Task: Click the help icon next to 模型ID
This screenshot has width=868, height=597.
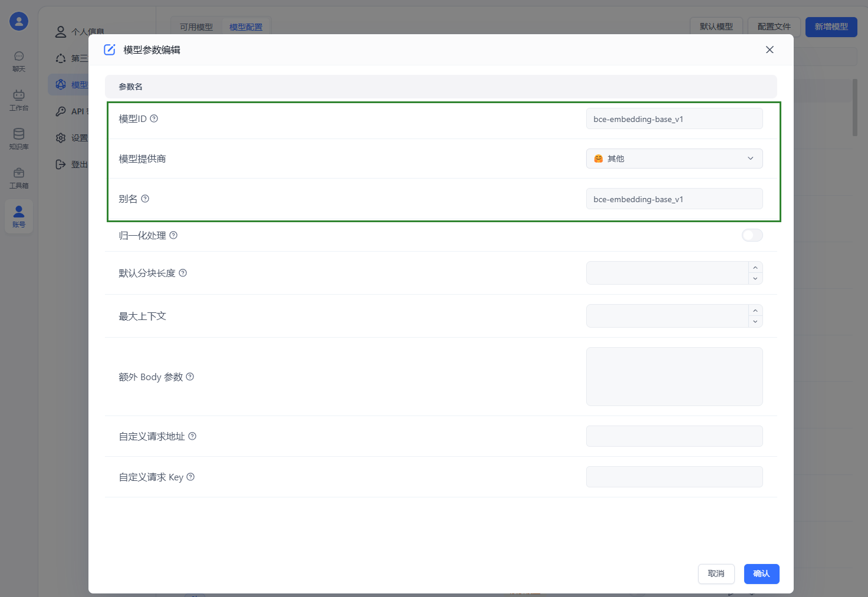Action: [154, 118]
